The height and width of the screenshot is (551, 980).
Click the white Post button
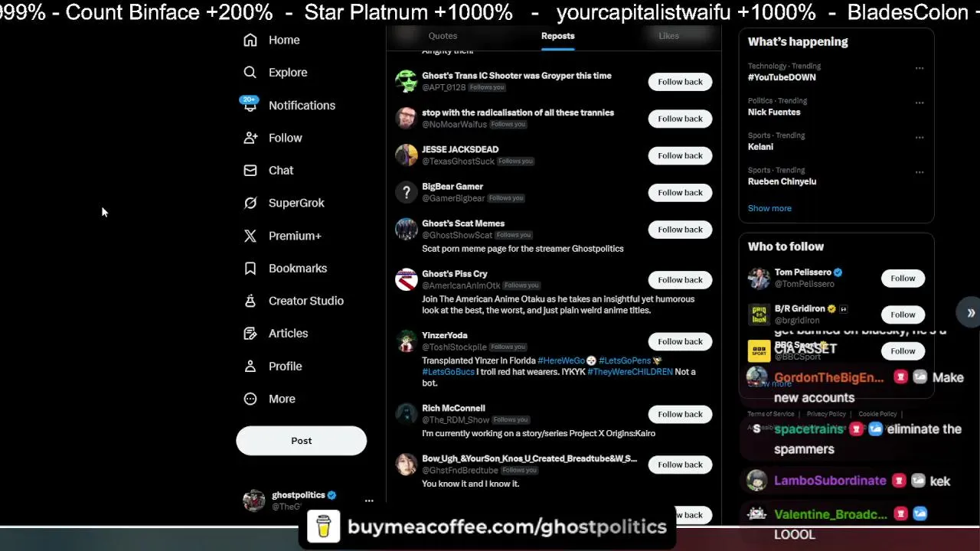301,441
